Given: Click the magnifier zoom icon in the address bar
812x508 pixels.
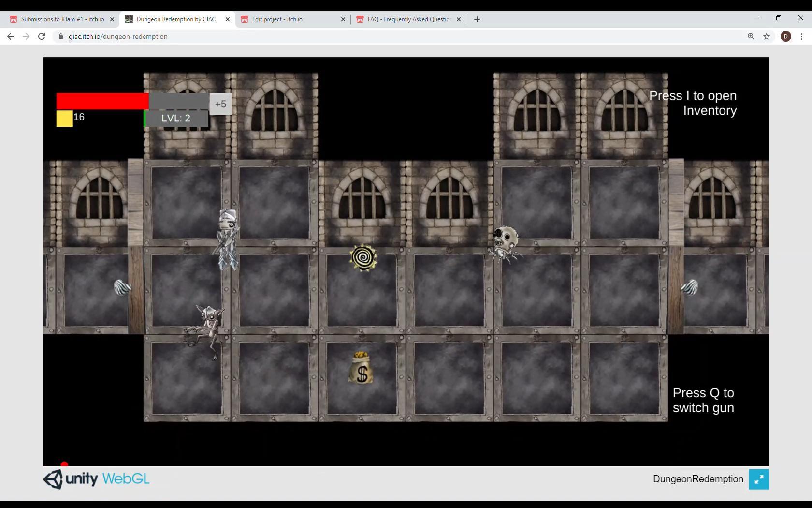Looking at the screenshot, I should click(750, 36).
